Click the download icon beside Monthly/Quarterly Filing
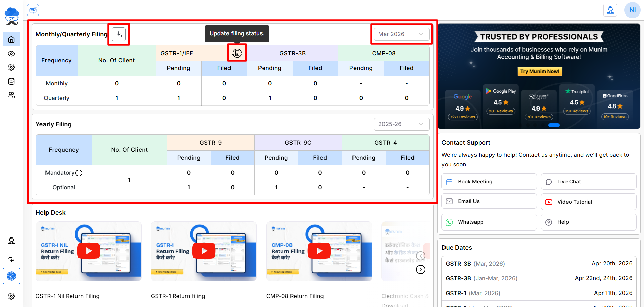The height and width of the screenshot is (307, 644). 119,34
